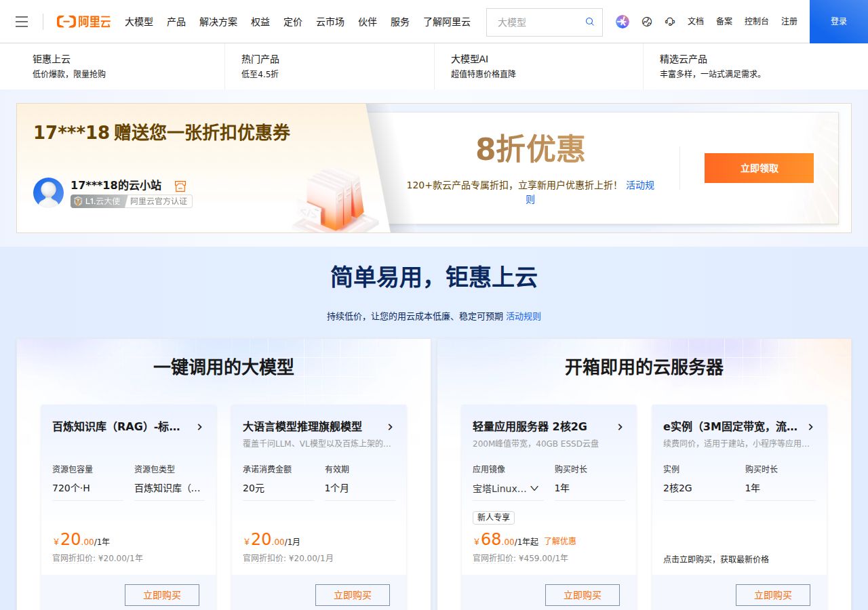The width and height of the screenshot is (868, 610).
Task: Click 点击立即购买，获取最新价格 text
Action: [716, 559]
